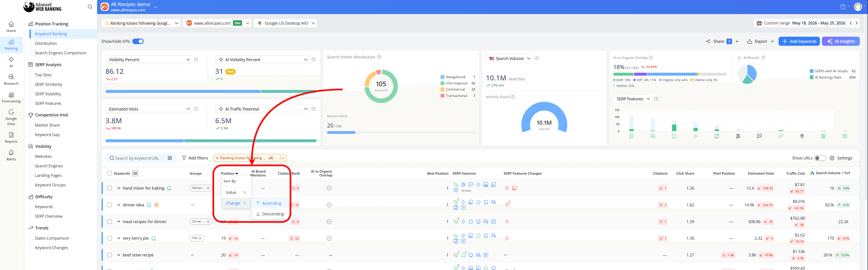Select the beef stew recipe checkbox
The height and width of the screenshot is (270, 868).
[x=110, y=255]
